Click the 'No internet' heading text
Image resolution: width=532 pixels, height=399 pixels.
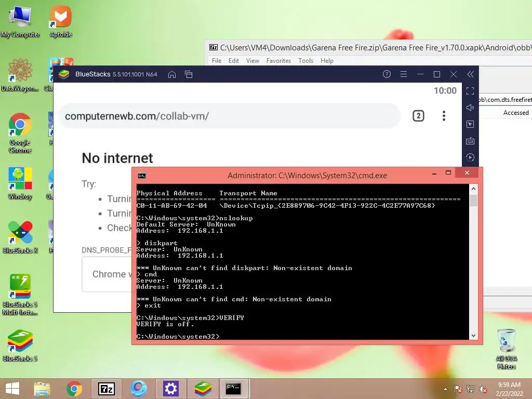(x=117, y=158)
